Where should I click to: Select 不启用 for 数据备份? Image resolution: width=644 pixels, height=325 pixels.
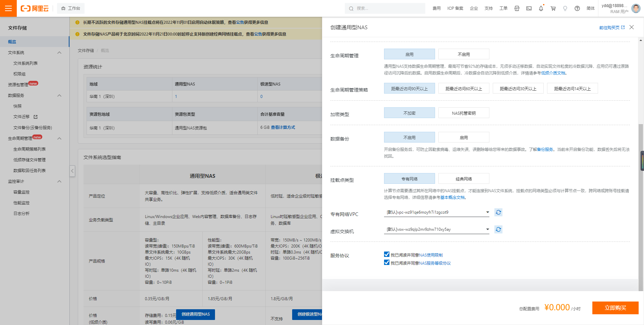point(409,138)
